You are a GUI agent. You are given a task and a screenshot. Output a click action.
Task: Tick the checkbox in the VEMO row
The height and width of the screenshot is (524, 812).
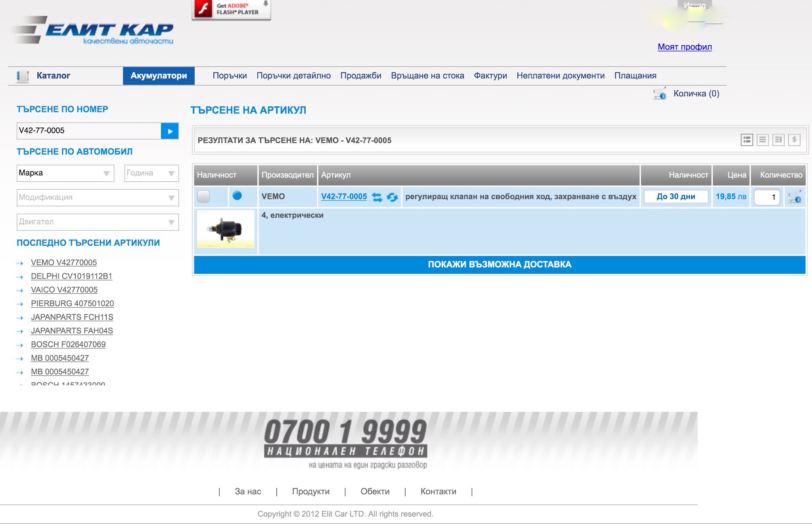pos(203,196)
